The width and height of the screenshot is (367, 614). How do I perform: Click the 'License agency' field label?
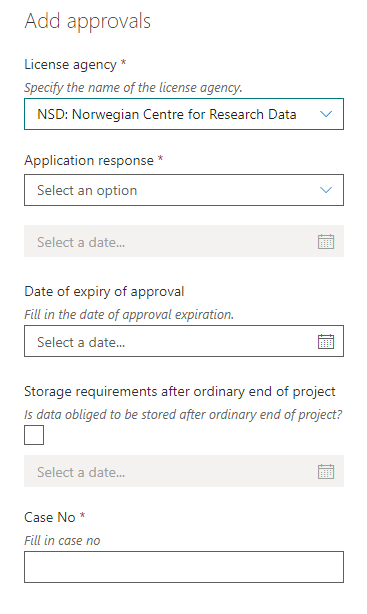70,64
